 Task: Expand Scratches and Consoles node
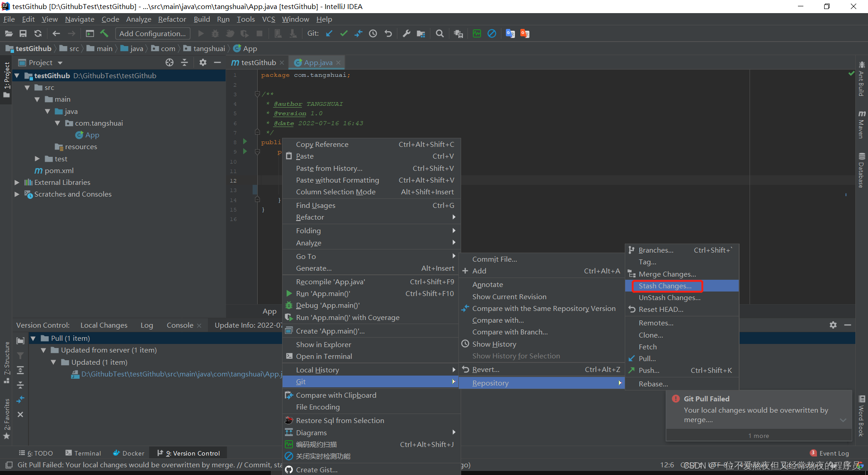point(17,194)
